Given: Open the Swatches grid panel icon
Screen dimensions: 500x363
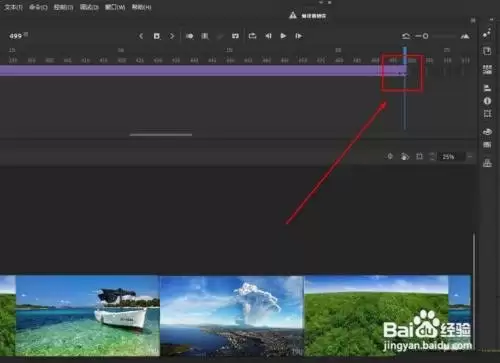Looking at the screenshot, I should (x=487, y=144).
